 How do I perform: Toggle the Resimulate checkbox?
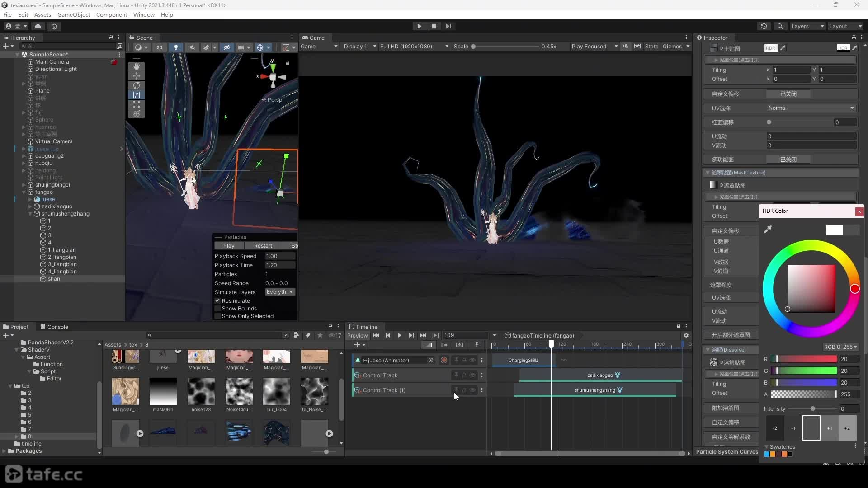coord(217,300)
